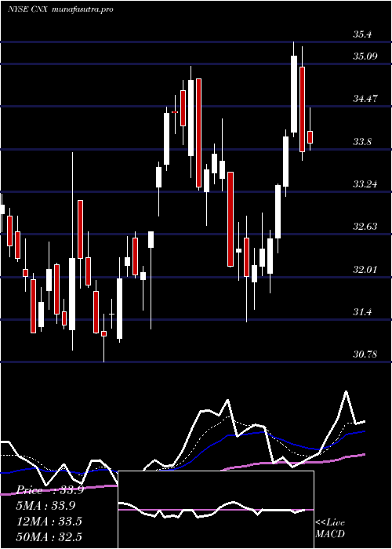Click the 34.47 price level label
The height and width of the screenshot is (549, 392).
pyautogui.click(x=365, y=99)
